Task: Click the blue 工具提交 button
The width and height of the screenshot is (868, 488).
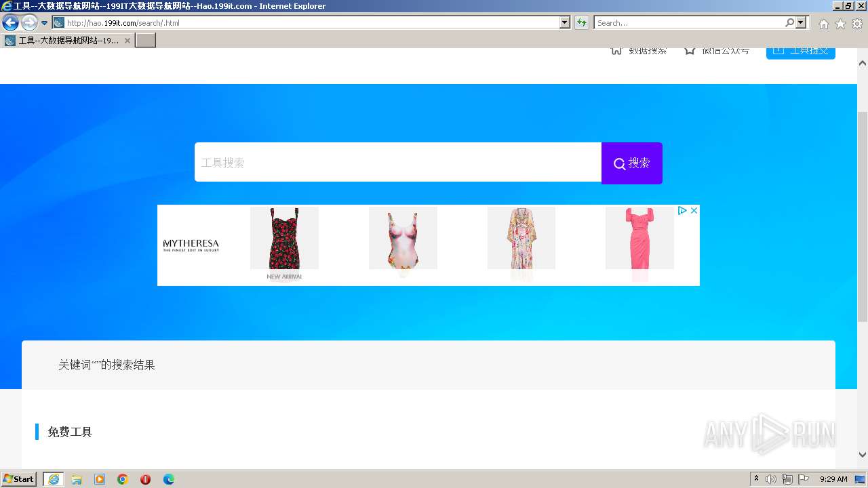Action: (x=801, y=53)
